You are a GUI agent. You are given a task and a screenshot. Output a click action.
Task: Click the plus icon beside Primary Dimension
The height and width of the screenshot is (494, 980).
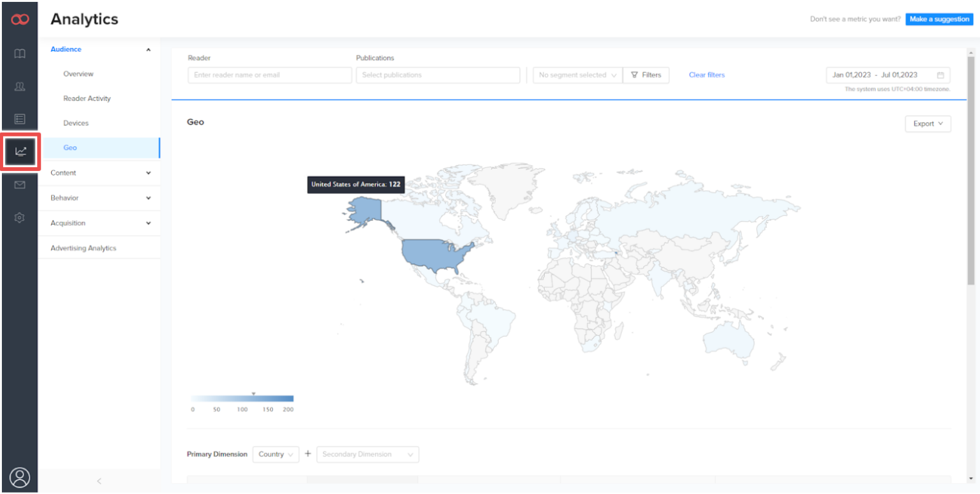pyautogui.click(x=308, y=454)
